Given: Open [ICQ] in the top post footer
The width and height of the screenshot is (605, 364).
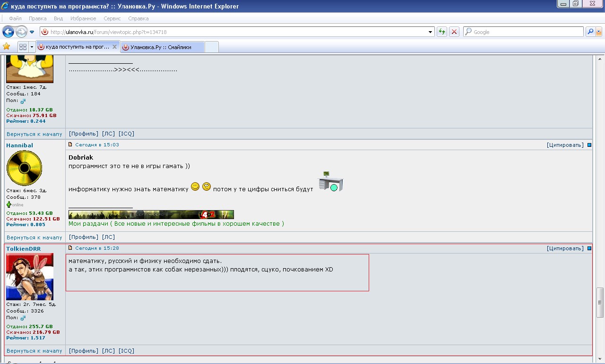Looking at the screenshot, I should tap(127, 134).
